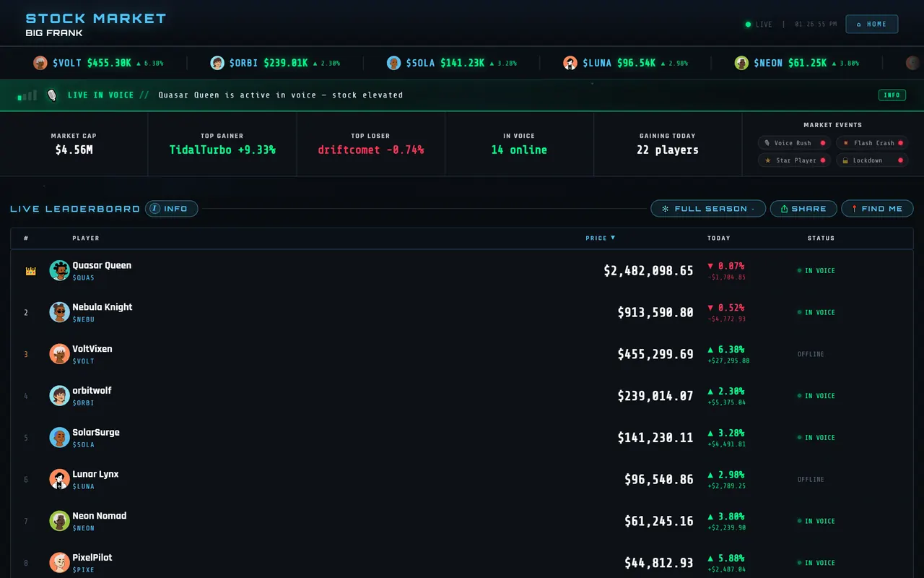
Task: Click SolarSurge's avatar in leaderboard
Action: click(x=59, y=437)
